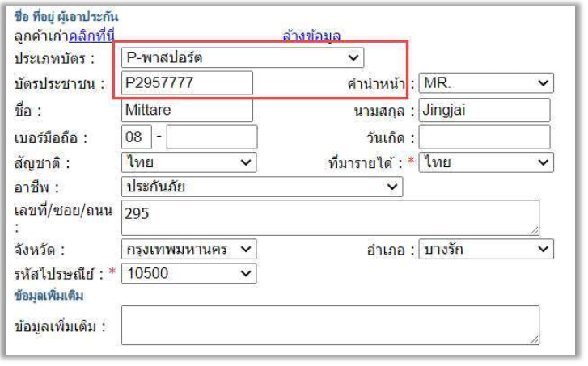Click the 'อาชีพ :' label

pyautogui.click(x=36, y=187)
